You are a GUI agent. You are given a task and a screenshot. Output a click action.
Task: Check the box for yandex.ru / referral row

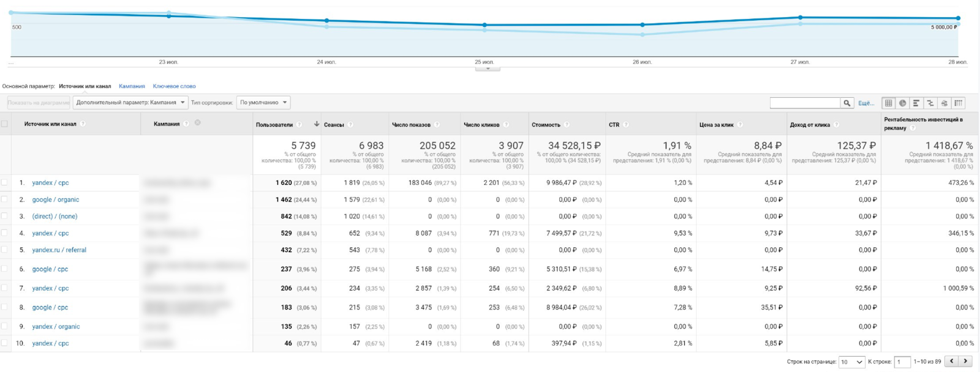5,250
